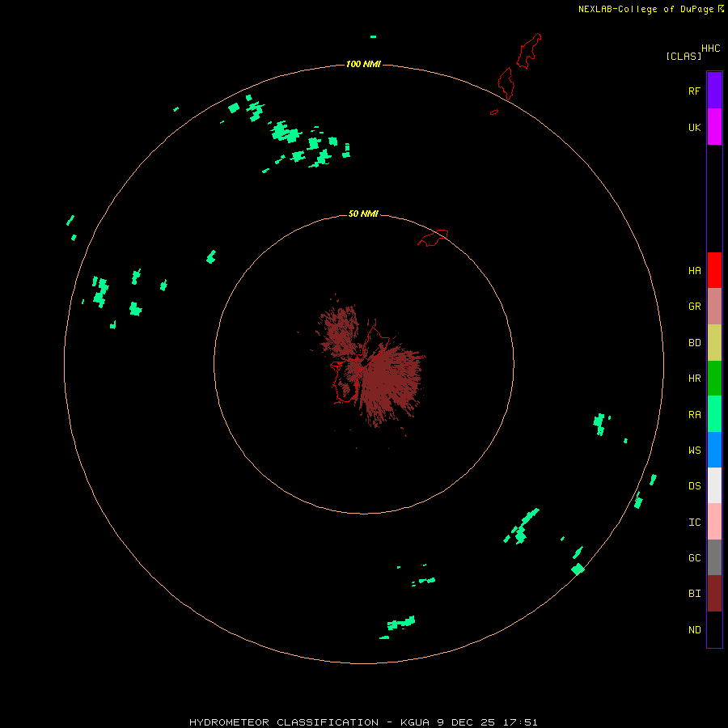Click the 50 NMI range ring label

363,214
